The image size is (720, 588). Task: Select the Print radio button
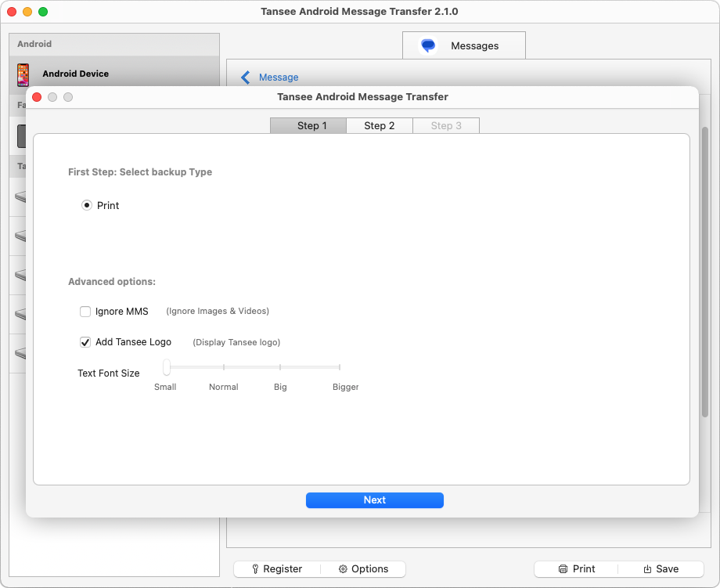pos(86,205)
